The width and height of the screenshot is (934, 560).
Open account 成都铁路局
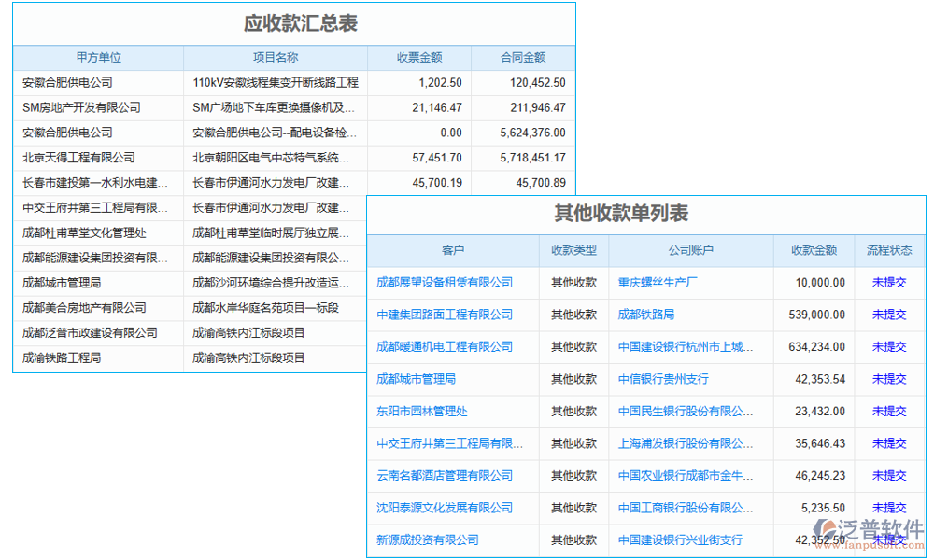click(x=644, y=313)
